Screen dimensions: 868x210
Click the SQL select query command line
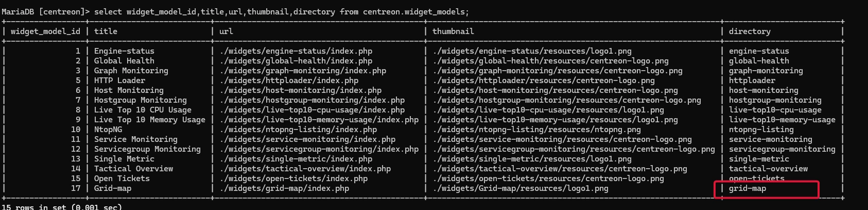(235, 11)
